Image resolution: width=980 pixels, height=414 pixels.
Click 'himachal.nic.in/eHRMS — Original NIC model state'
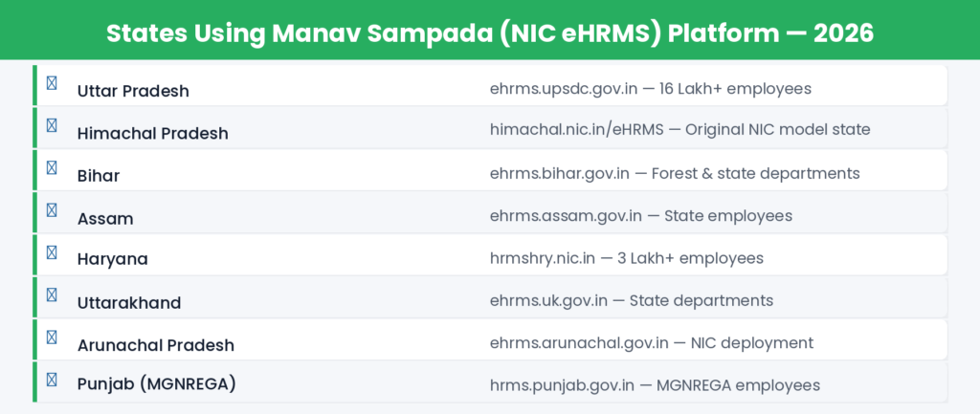(680, 130)
